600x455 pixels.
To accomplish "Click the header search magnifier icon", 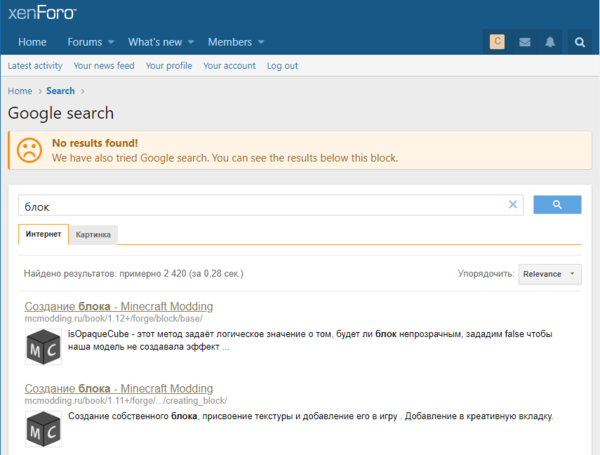I will tap(580, 42).
